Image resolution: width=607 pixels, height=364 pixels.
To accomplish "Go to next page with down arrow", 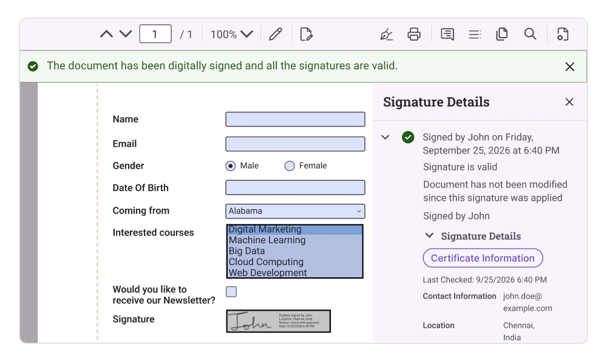I will 126,34.
